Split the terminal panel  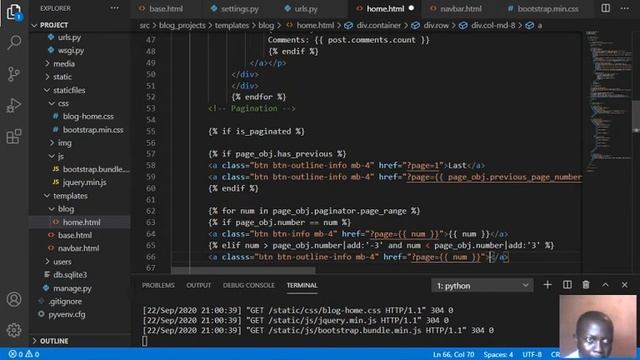pyautogui.click(x=567, y=285)
